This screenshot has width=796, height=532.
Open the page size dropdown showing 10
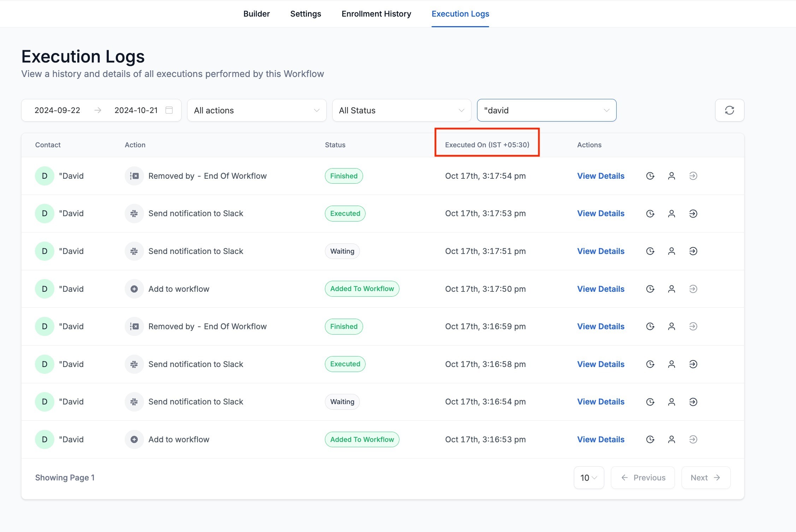[588, 478]
